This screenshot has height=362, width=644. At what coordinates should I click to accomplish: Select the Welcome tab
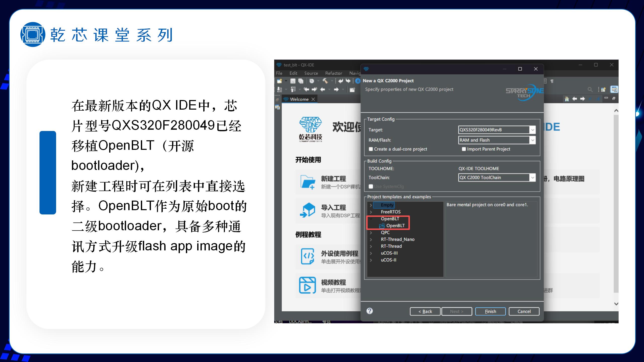click(x=299, y=99)
